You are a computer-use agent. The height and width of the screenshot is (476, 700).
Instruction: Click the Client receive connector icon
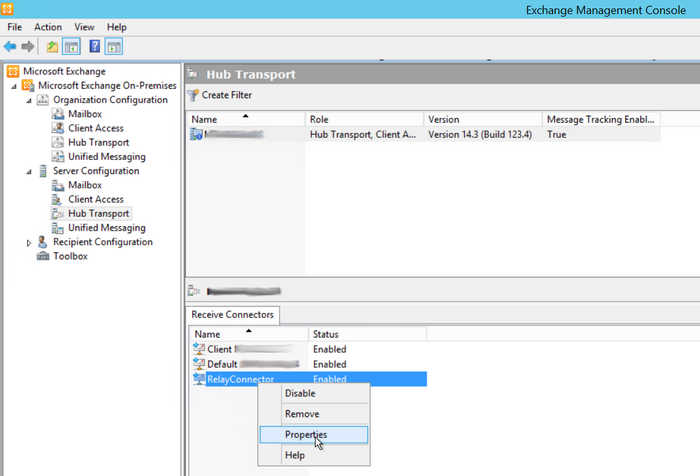pyautogui.click(x=199, y=349)
